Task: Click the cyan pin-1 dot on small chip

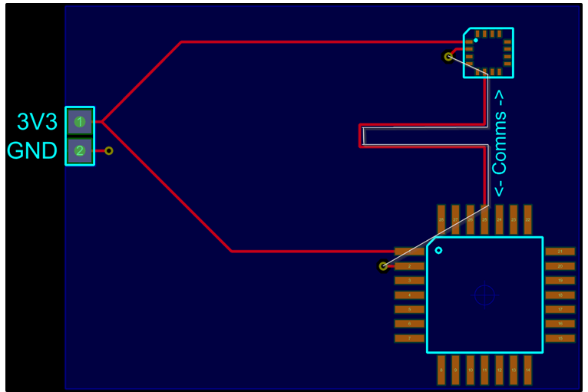Action: click(476, 40)
